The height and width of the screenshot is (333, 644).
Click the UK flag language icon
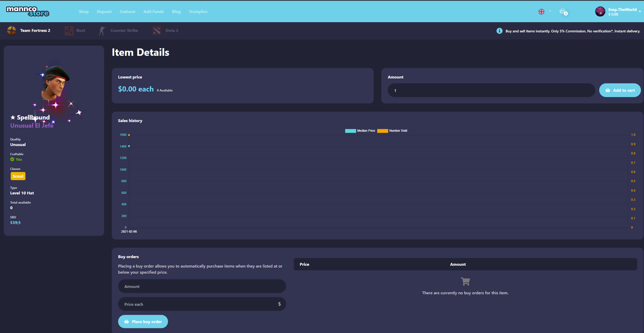pyautogui.click(x=541, y=11)
